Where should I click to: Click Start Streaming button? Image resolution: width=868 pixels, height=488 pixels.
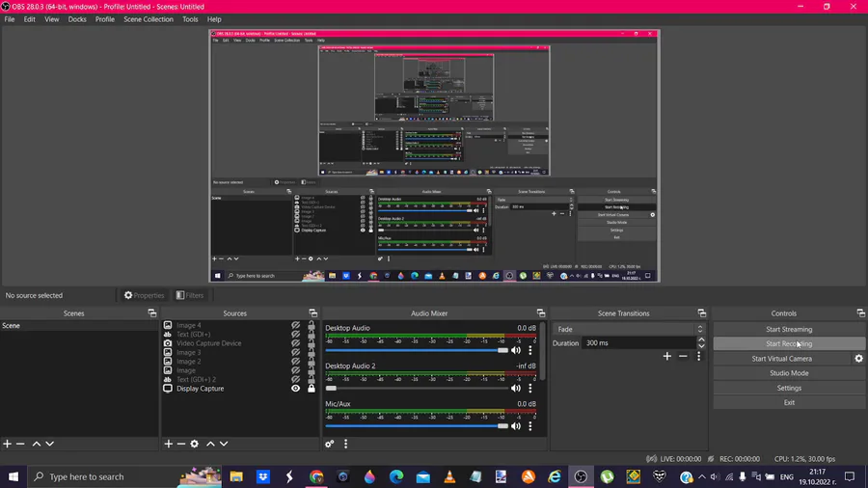tap(789, 329)
